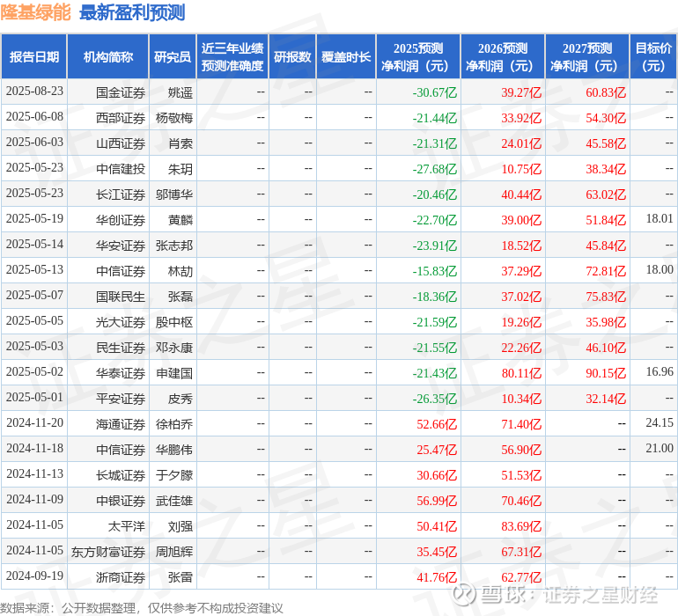This screenshot has width=678, height=616.
Task: Click the target price 18.00
Action: (660, 270)
